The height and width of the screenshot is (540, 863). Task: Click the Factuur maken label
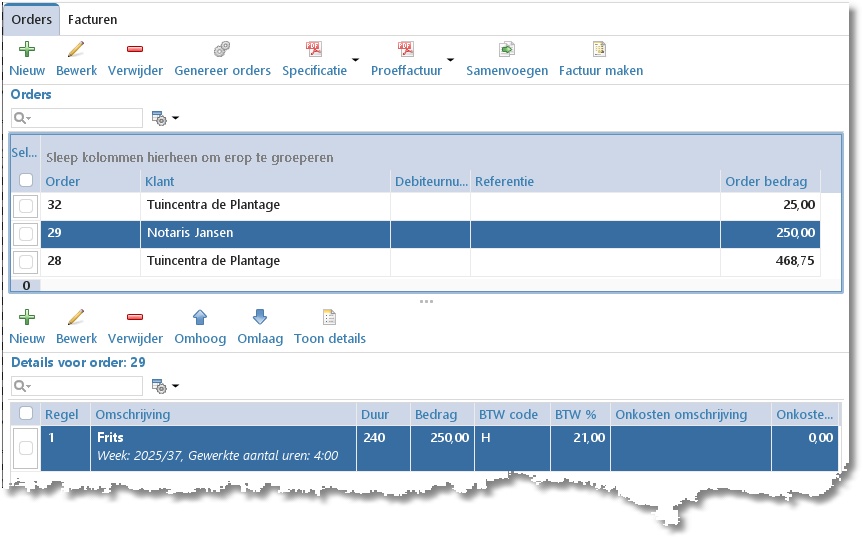tap(601, 70)
